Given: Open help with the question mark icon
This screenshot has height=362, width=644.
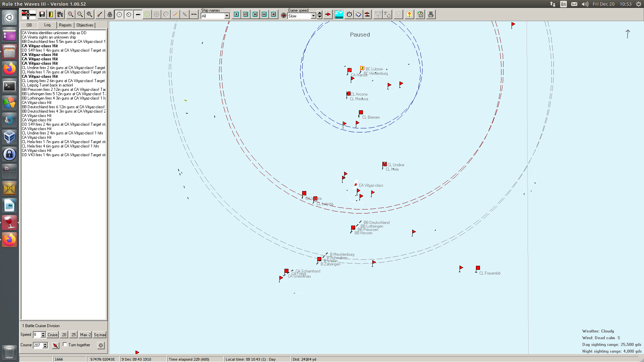Looking at the screenshot, I should [x=409, y=14].
